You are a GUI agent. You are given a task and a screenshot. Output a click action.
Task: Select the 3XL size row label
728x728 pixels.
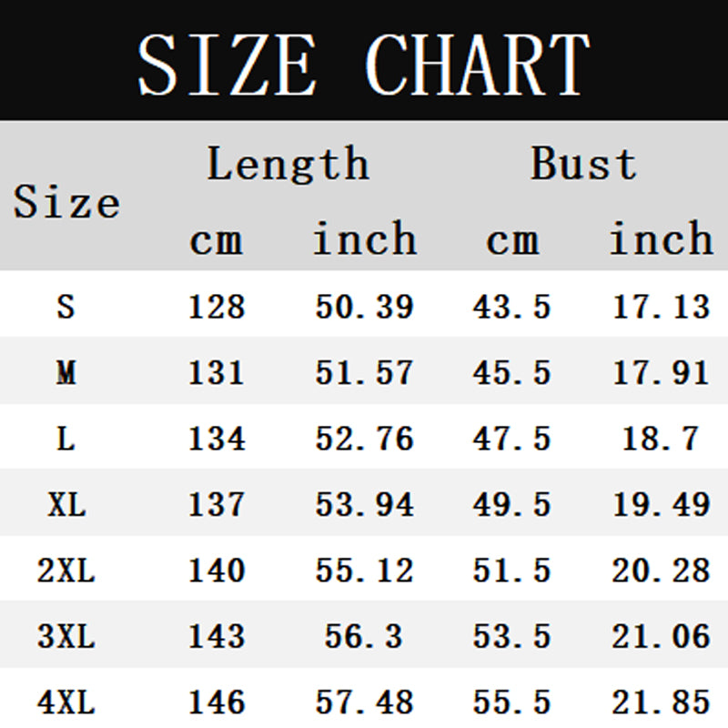(x=66, y=636)
